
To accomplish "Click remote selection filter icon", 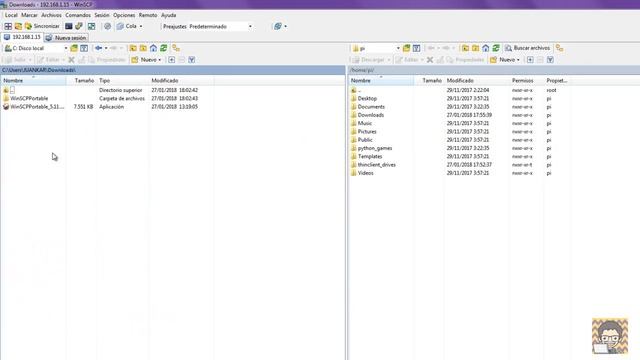I will pos(550,60).
